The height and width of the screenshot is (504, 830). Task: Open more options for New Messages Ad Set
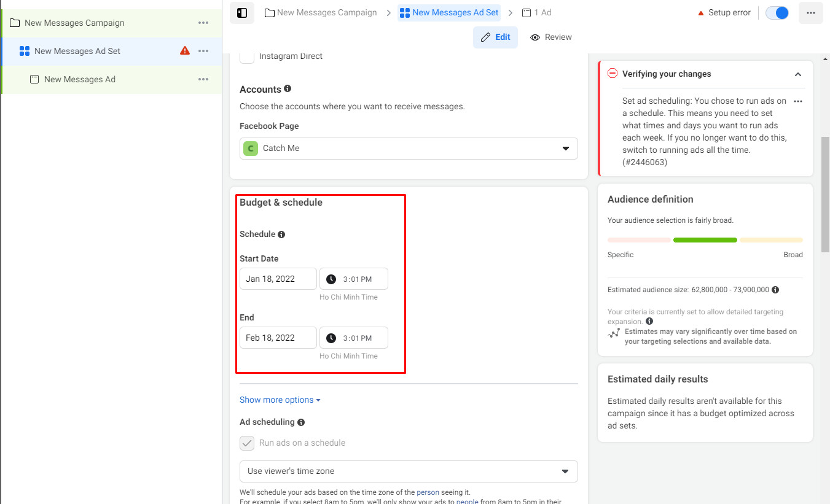tap(203, 51)
